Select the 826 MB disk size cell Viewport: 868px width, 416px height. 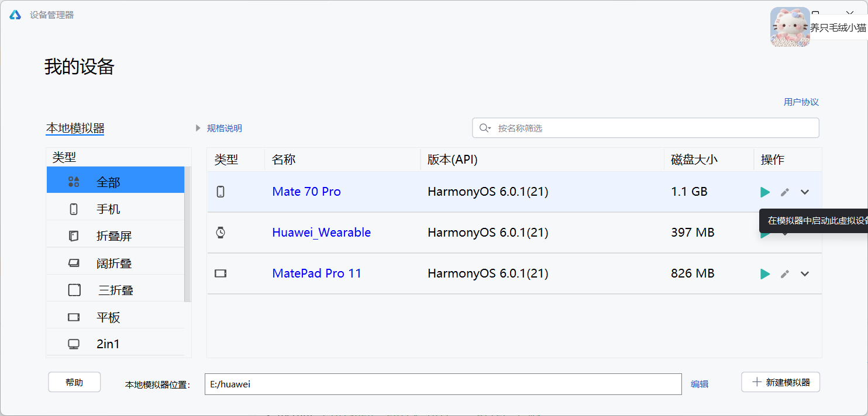click(693, 273)
